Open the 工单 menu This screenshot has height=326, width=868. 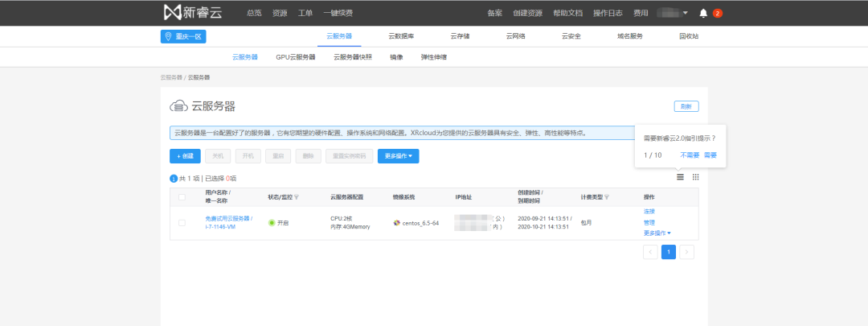[x=305, y=14]
